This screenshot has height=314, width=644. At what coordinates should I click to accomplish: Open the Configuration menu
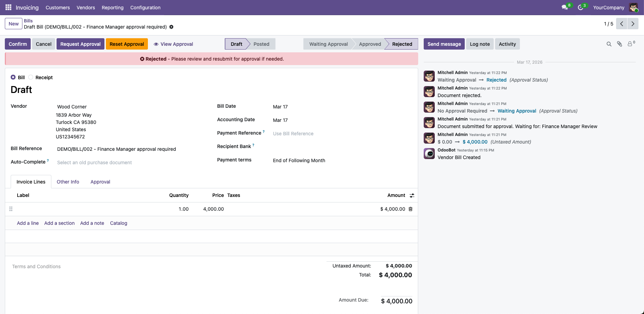(x=145, y=8)
